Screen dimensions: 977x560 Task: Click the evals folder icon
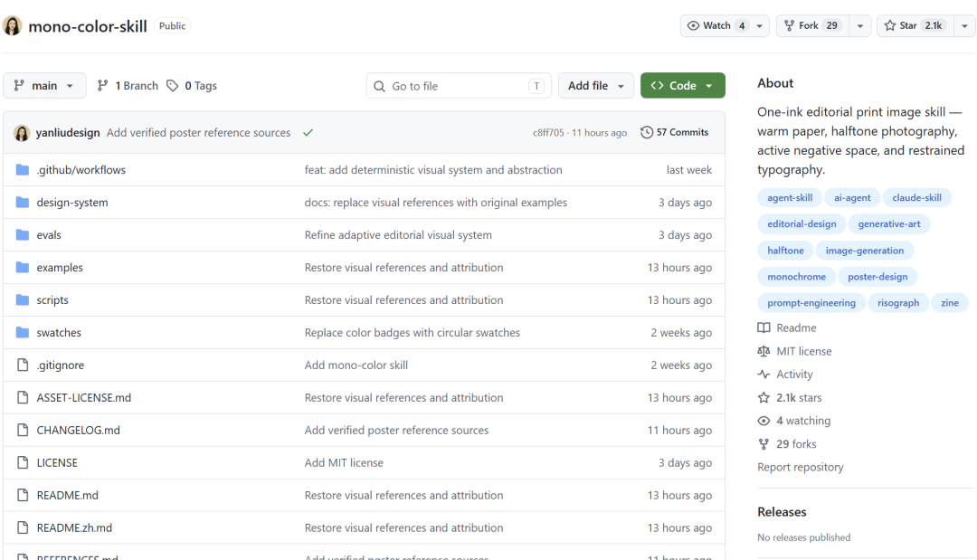pos(23,235)
